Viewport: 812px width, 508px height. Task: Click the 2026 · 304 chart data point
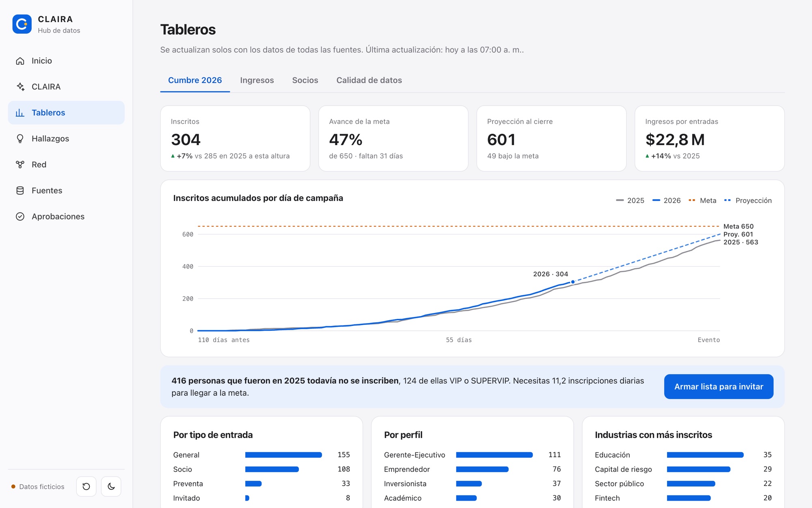(573, 282)
